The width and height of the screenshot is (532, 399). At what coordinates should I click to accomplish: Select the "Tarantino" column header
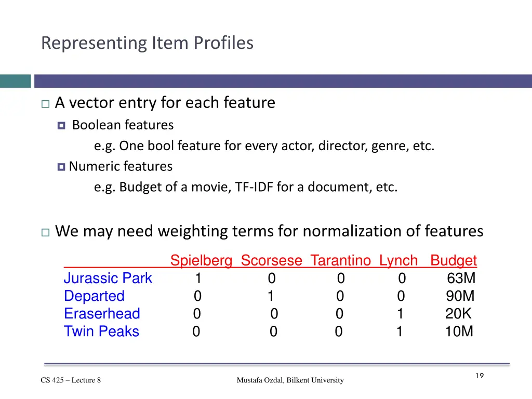[340, 261]
